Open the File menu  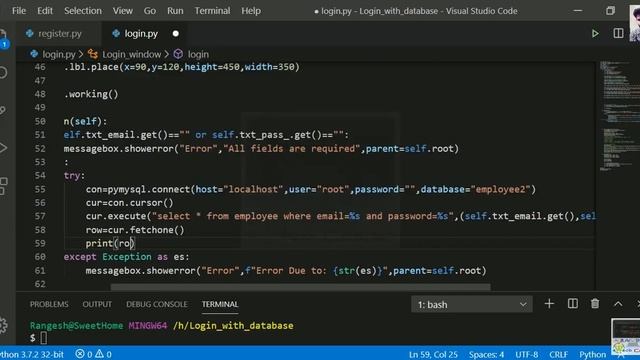click(x=19, y=11)
